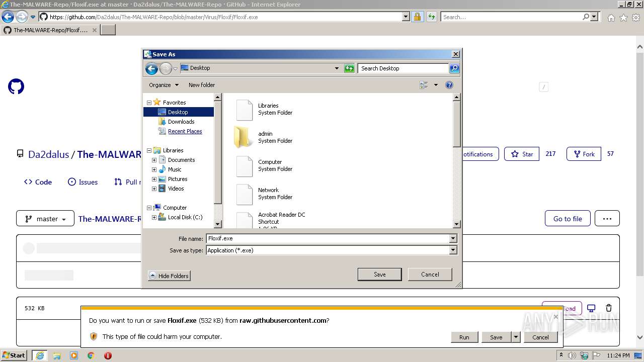The image size is (644, 362).
Task: Open Internet Explorer in the taskbar
Action: pos(39,355)
